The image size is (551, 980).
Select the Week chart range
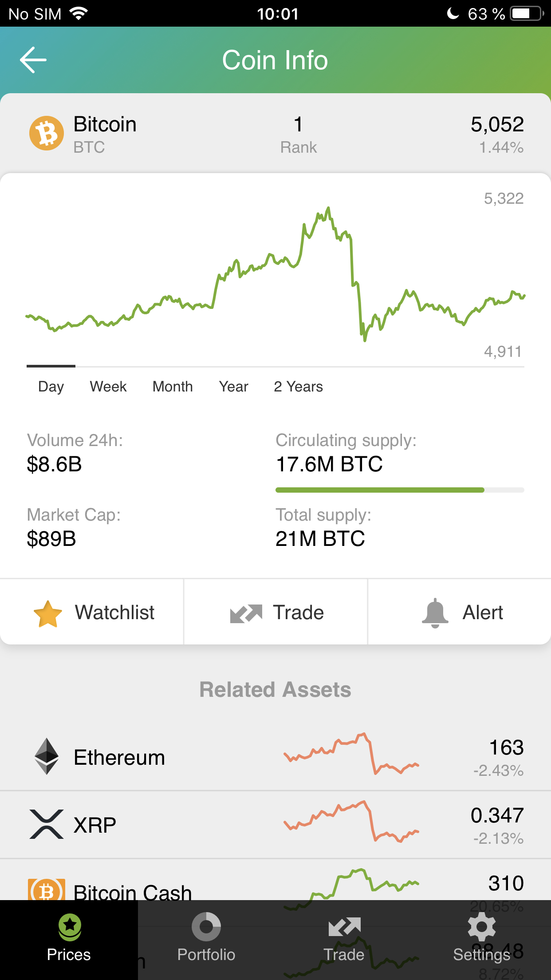tap(108, 387)
